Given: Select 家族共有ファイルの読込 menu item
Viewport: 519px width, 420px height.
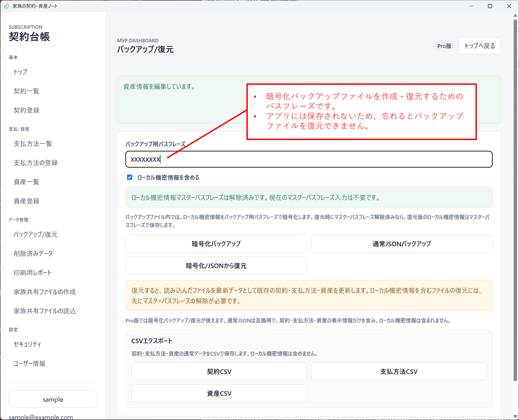Looking at the screenshot, I should click(x=45, y=311).
